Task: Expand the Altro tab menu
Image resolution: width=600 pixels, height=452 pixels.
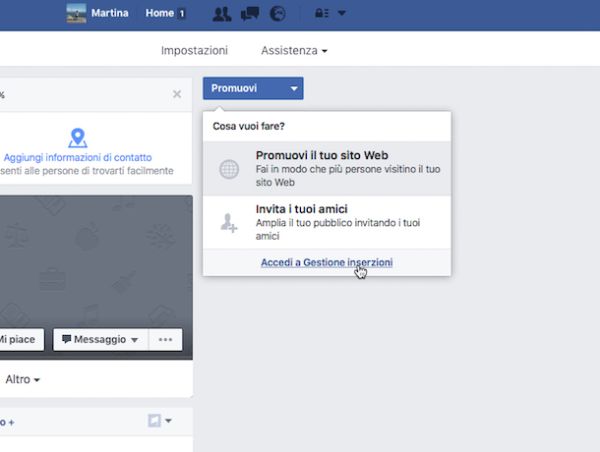Action: point(23,379)
